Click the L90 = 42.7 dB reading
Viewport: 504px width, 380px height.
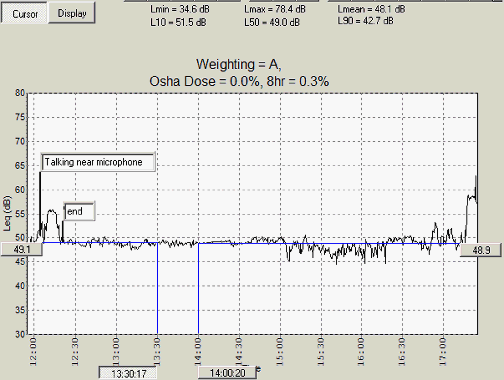click(x=365, y=21)
